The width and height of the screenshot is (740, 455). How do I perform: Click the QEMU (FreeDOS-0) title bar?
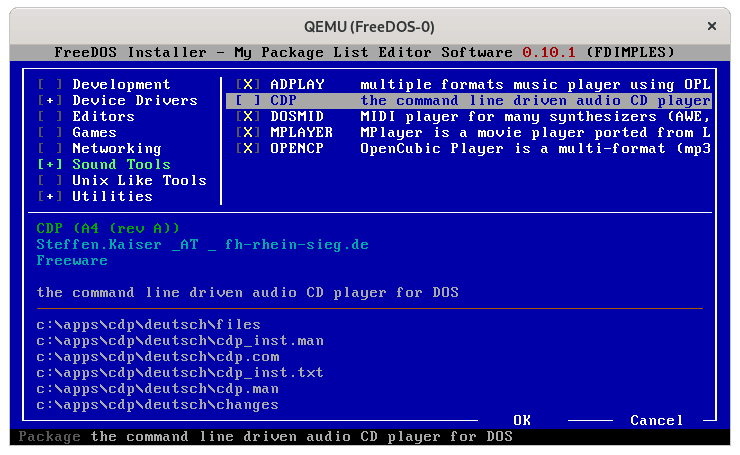pos(369,25)
